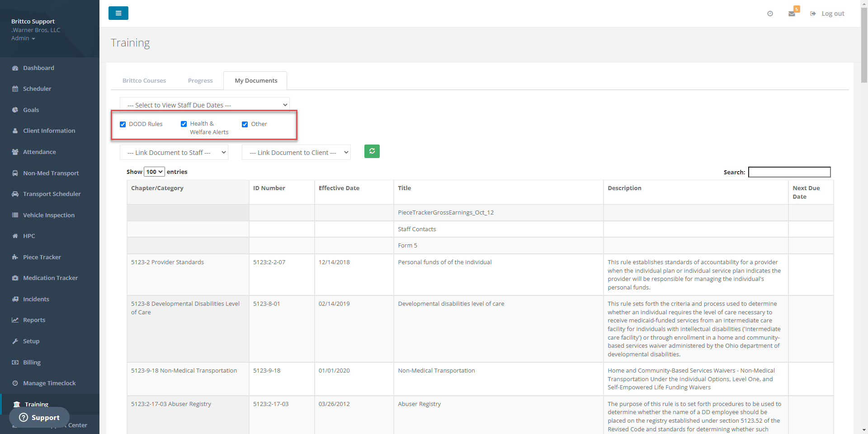The width and height of the screenshot is (868, 434).
Task: Open Select to View Staff Due Dates dropdown
Action: (204, 105)
